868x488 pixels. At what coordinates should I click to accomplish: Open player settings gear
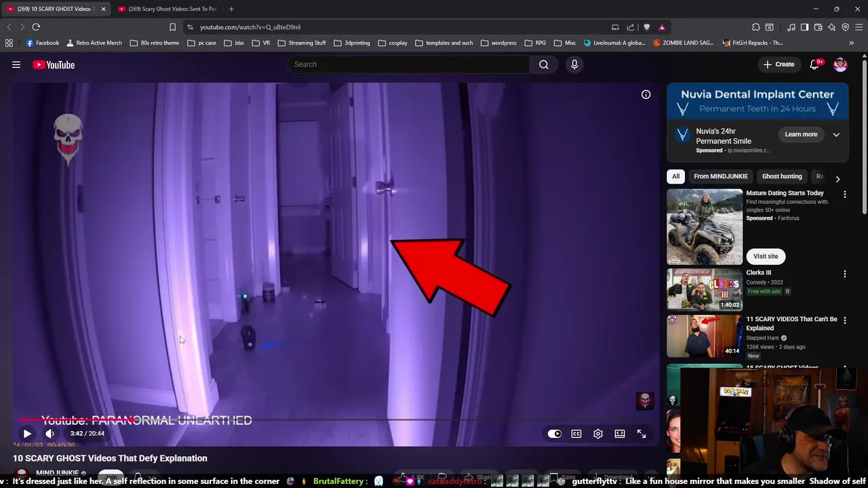(598, 434)
